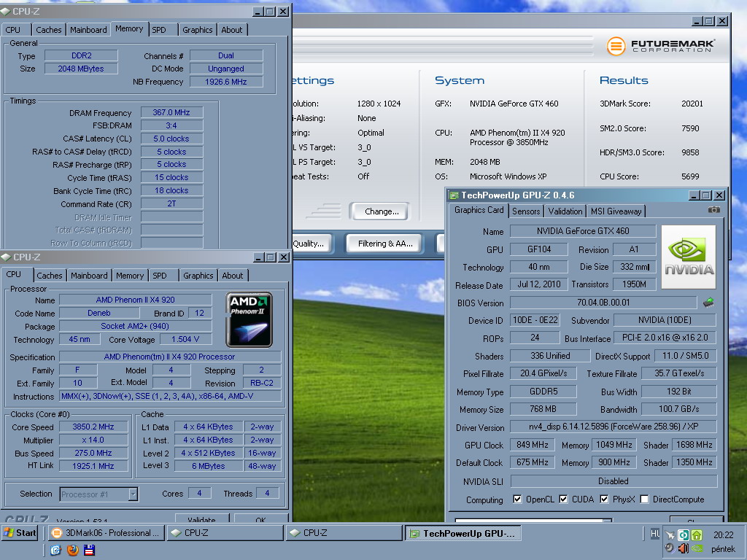
Task: Enable the DirectCompute checkbox
Action: click(x=644, y=499)
